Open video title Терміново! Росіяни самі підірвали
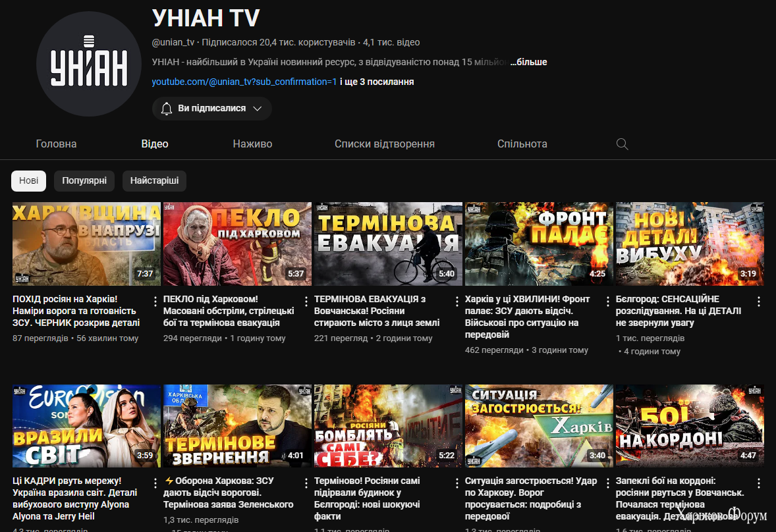The height and width of the screenshot is (532, 776). (x=367, y=498)
